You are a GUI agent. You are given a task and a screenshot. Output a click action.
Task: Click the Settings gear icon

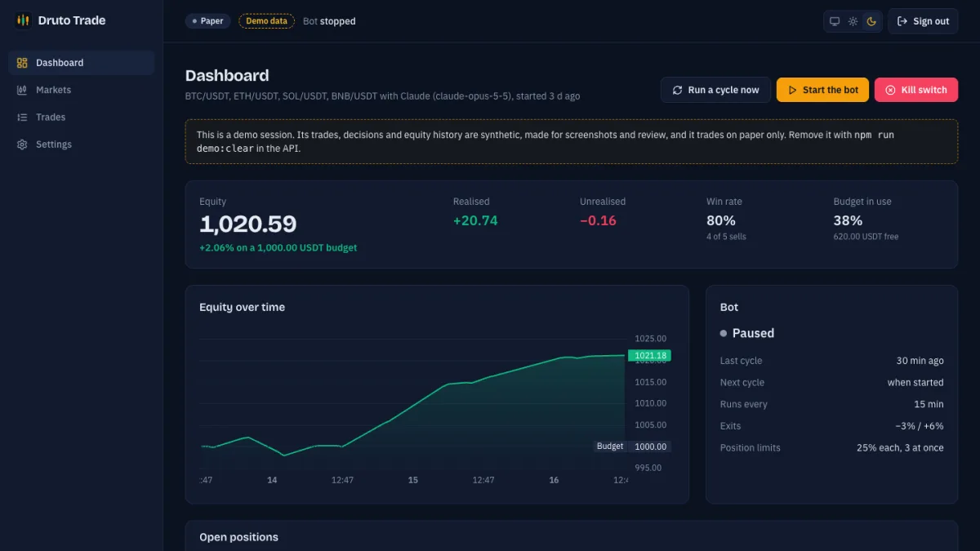pos(22,144)
